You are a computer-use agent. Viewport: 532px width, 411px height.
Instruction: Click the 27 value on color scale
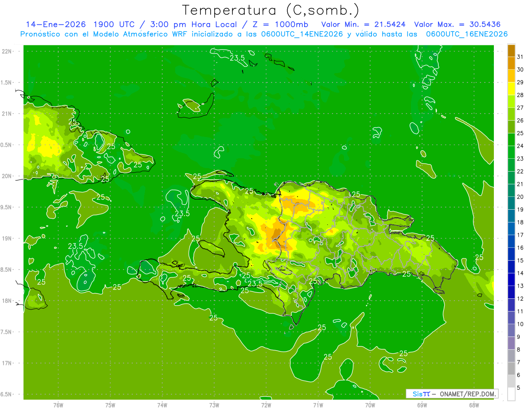pyautogui.click(x=520, y=108)
